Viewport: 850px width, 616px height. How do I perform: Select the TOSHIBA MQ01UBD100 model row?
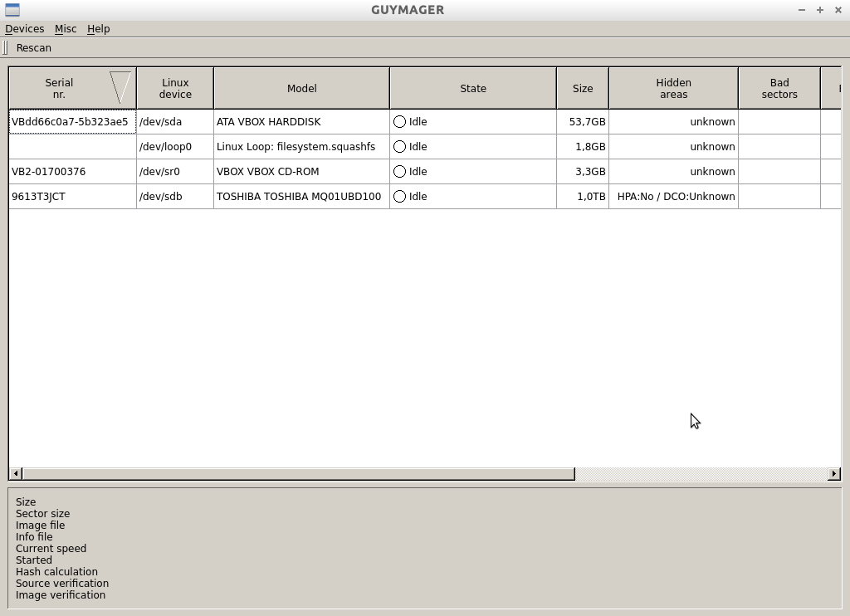tap(299, 196)
